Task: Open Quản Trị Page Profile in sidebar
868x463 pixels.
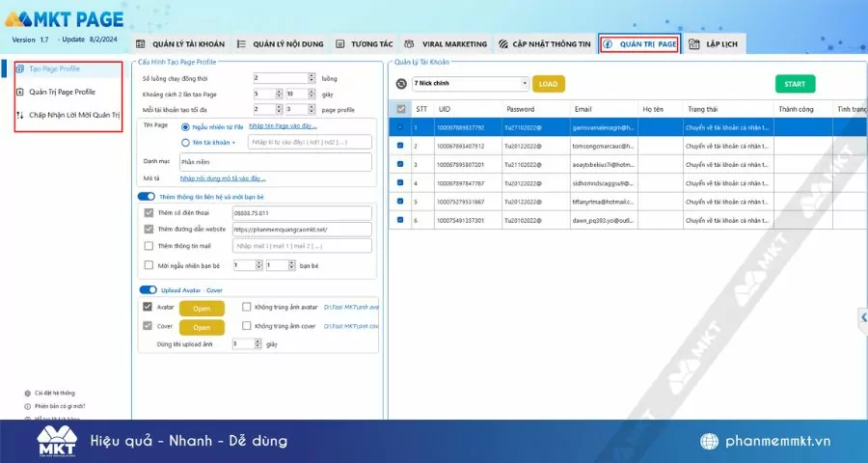Action: click(x=62, y=92)
